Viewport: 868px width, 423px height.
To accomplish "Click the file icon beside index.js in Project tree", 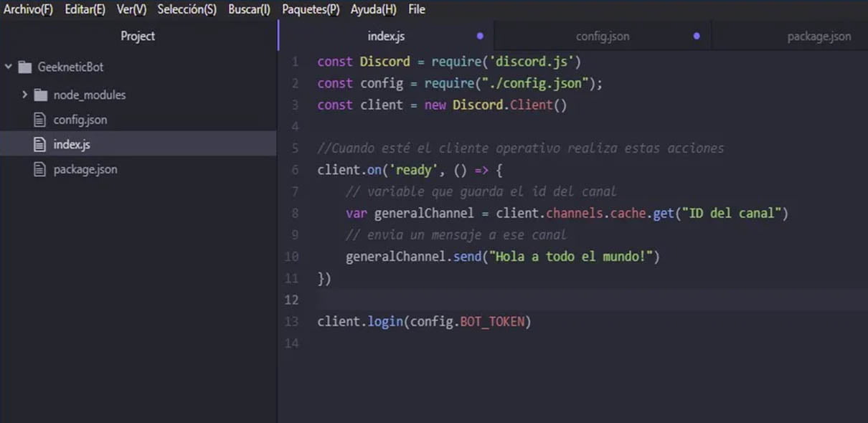I will coord(39,143).
